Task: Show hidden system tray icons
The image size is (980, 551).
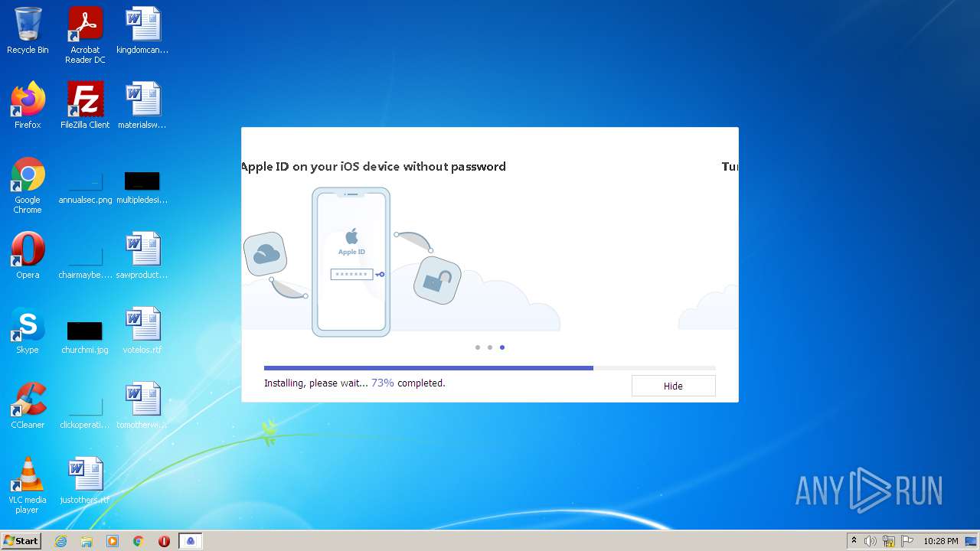Action: pos(854,541)
